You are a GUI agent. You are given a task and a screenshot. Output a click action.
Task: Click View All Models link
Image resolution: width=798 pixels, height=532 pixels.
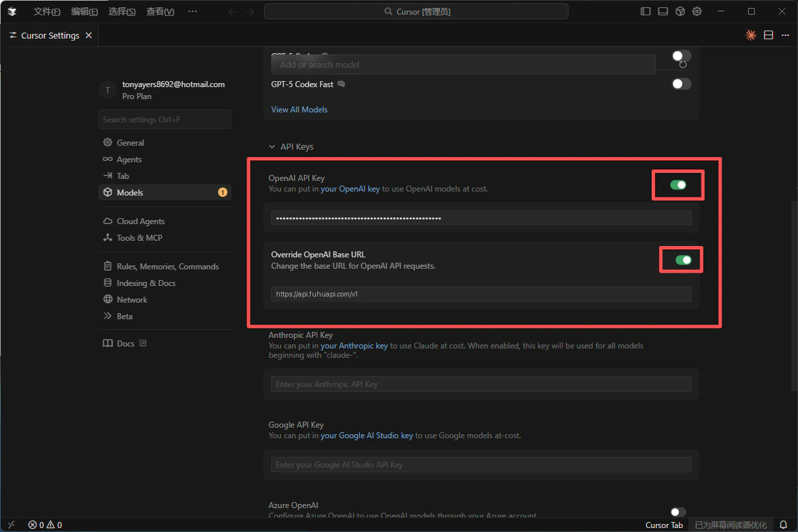[x=299, y=109]
